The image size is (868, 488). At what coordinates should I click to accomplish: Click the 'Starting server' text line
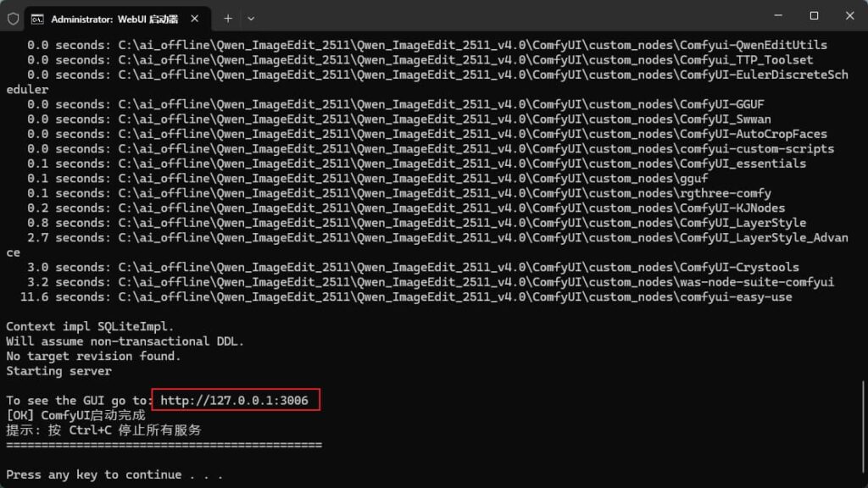58,371
